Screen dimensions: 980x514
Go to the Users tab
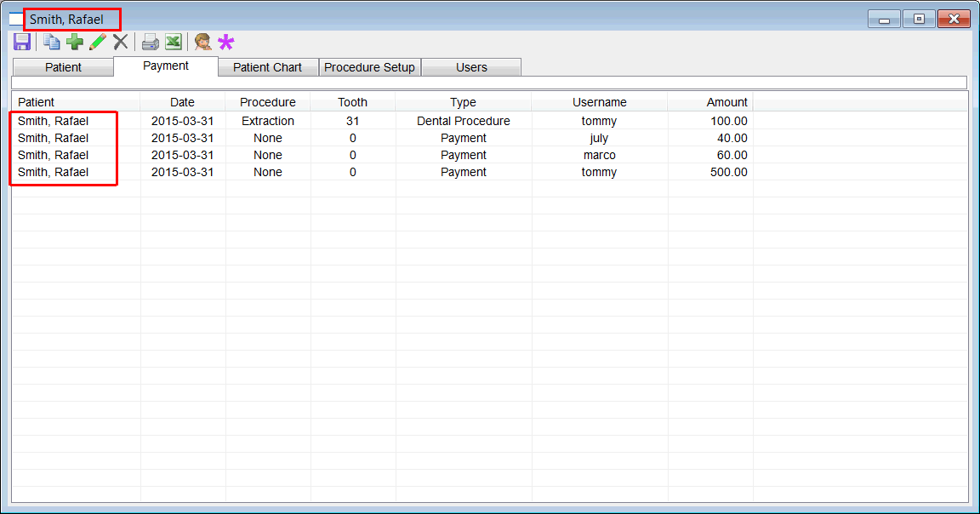click(471, 67)
